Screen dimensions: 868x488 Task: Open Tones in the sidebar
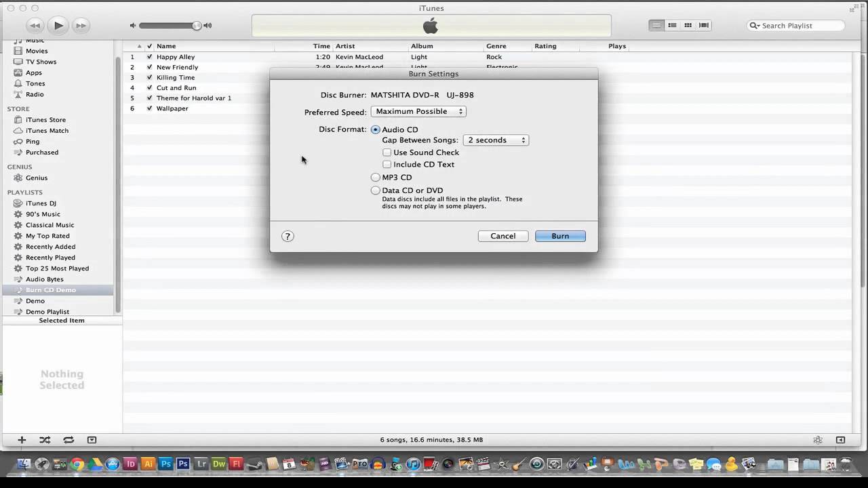click(x=35, y=83)
